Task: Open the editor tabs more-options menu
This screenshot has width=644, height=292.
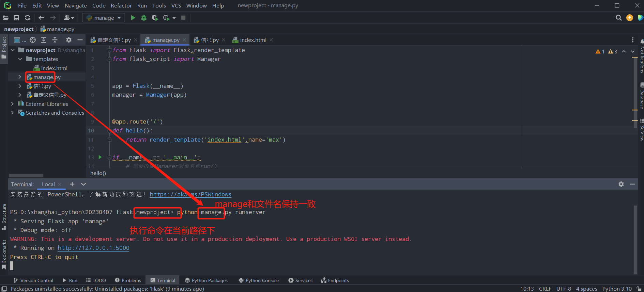Action: [x=633, y=40]
